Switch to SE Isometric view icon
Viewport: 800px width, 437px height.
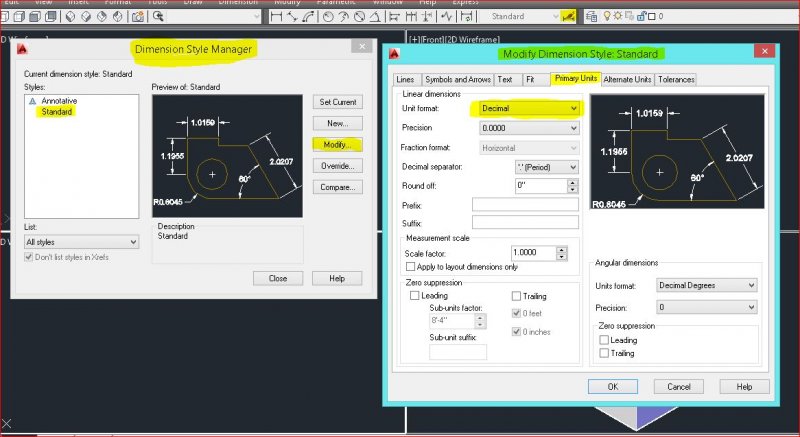coord(86,17)
